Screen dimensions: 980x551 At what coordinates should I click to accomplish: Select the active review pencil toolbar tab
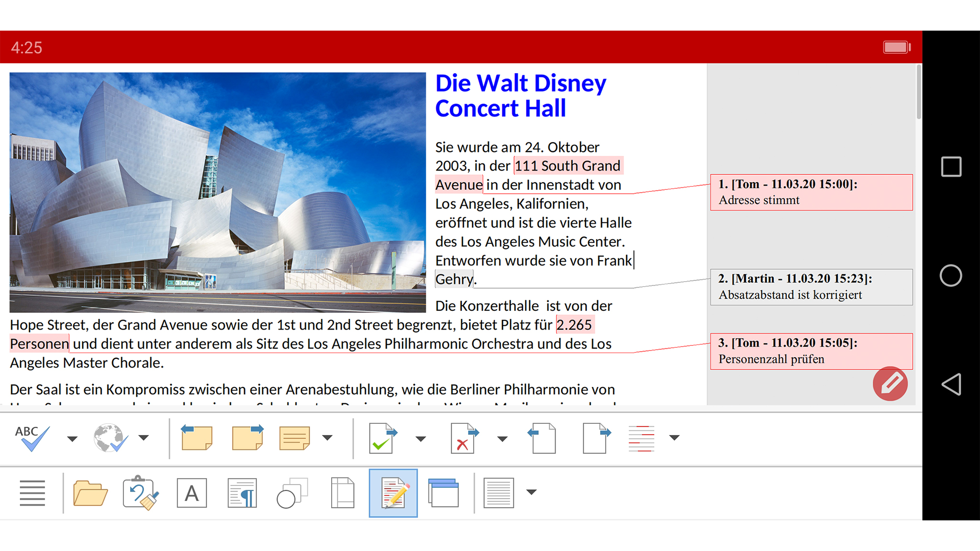(x=393, y=493)
